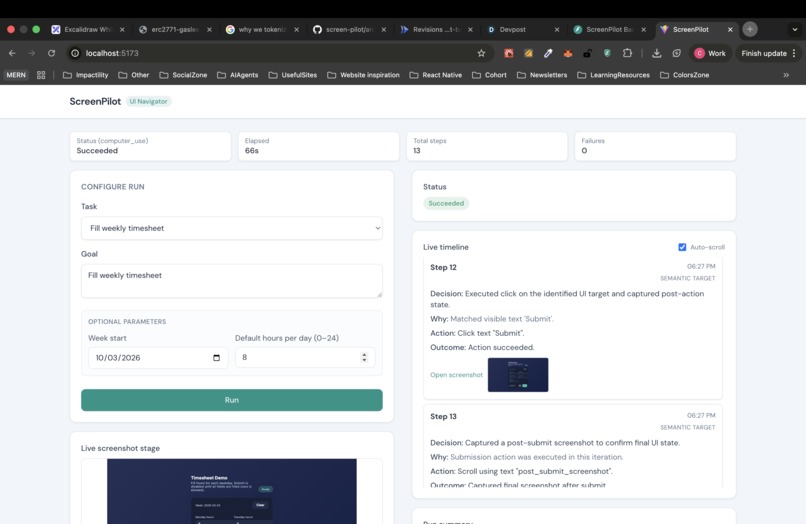Click the Total steps value 13
806x524 pixels.
tap(416, 151)
